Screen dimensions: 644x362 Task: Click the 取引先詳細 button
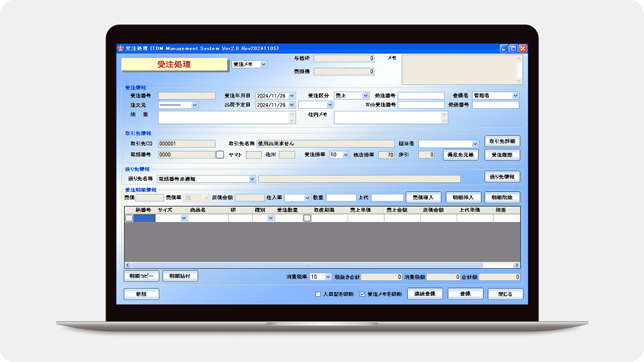click(x=502, y=141)
